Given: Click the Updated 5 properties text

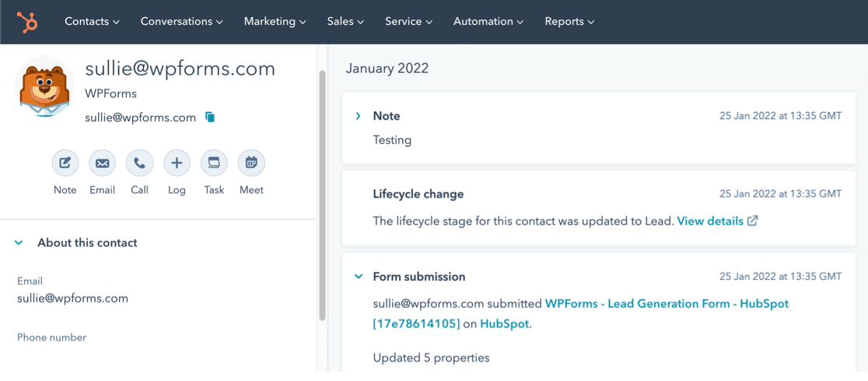Looking at the screenshot, I should point(431,358).
